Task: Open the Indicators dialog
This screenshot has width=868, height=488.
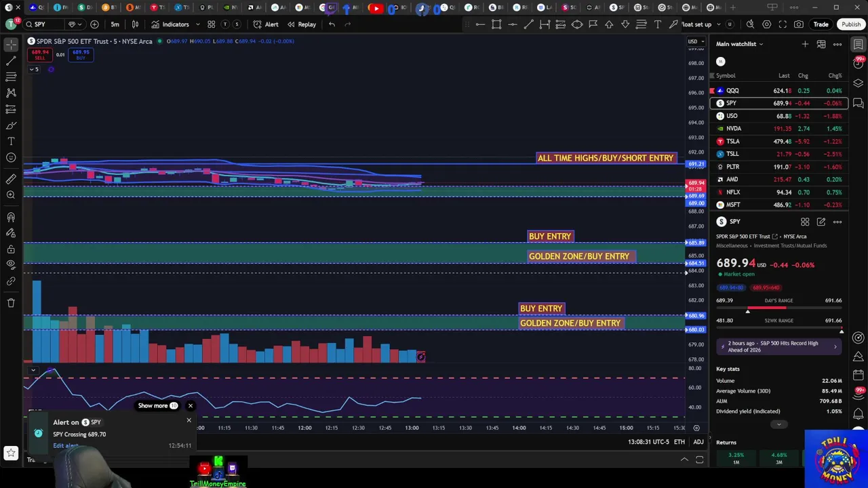Action: pyautogui.click(x=170, y=24)
